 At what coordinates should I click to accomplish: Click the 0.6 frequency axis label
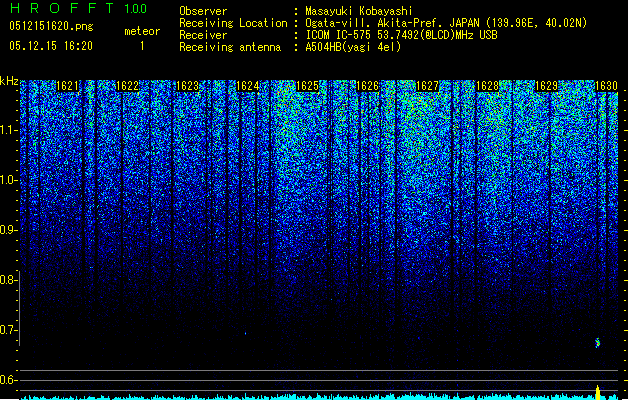8,380
